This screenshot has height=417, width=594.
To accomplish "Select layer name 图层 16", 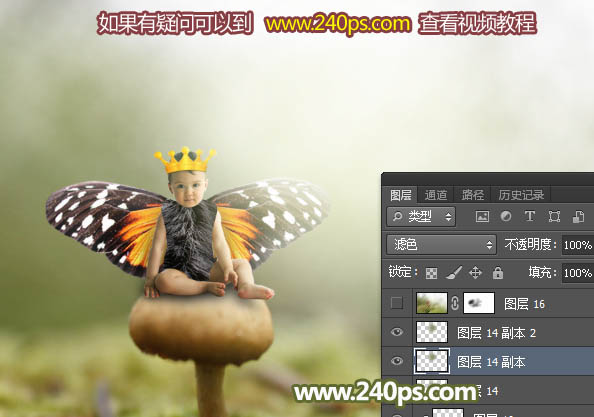I will 524,304.
